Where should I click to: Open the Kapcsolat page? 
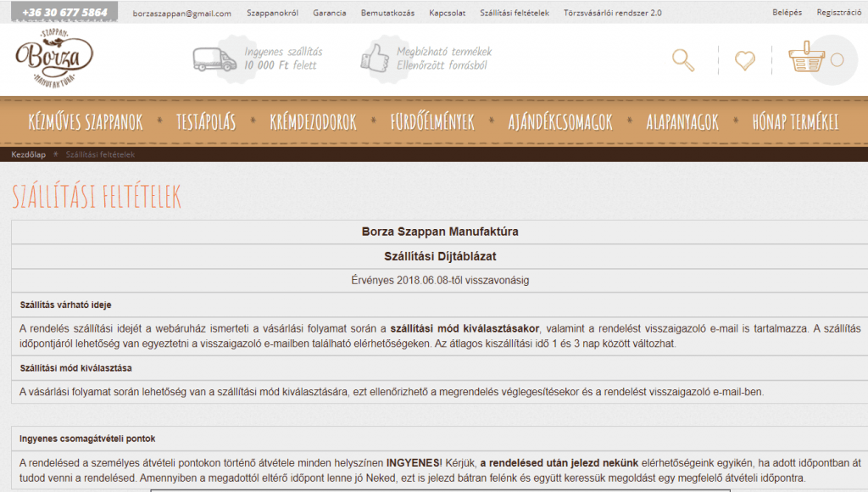[448, 13]
